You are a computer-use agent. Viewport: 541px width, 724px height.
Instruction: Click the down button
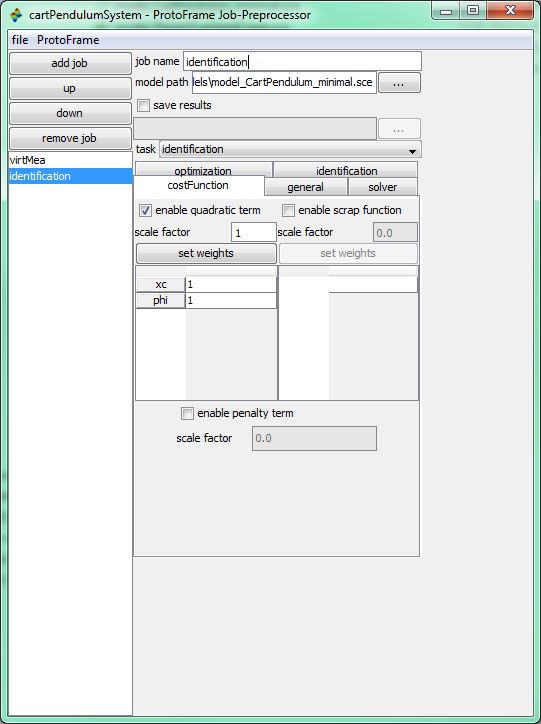point(70,113)
